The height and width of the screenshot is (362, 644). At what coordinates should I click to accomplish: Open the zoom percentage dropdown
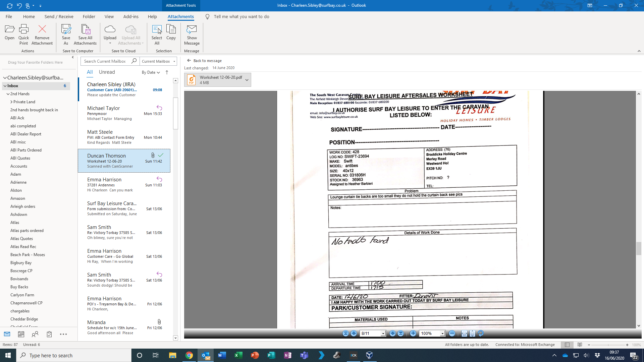pos(442,334)
